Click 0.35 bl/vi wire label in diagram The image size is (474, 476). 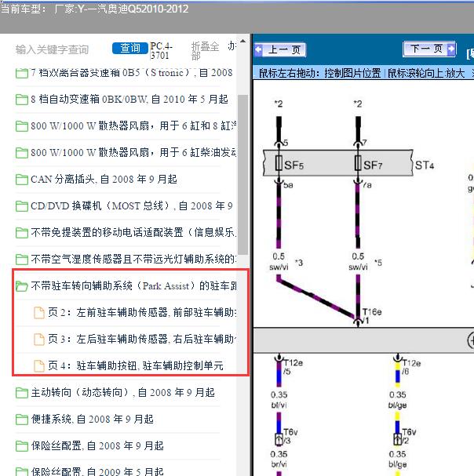(279, 400)
